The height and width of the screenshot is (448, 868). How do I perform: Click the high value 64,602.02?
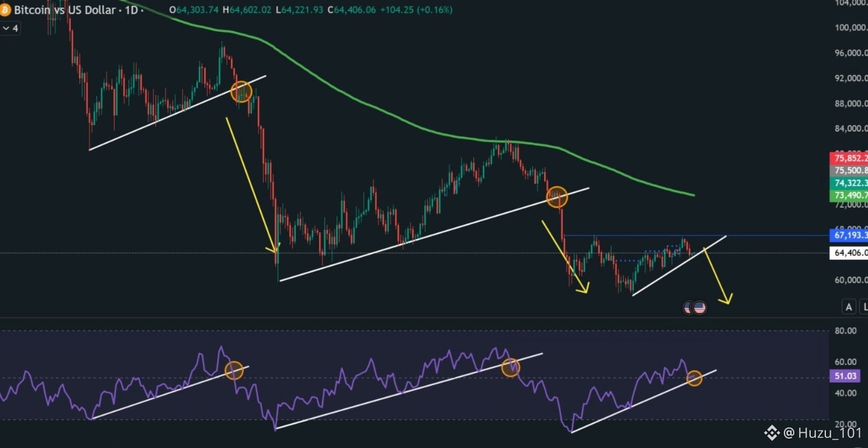click(x=250, y=10)
